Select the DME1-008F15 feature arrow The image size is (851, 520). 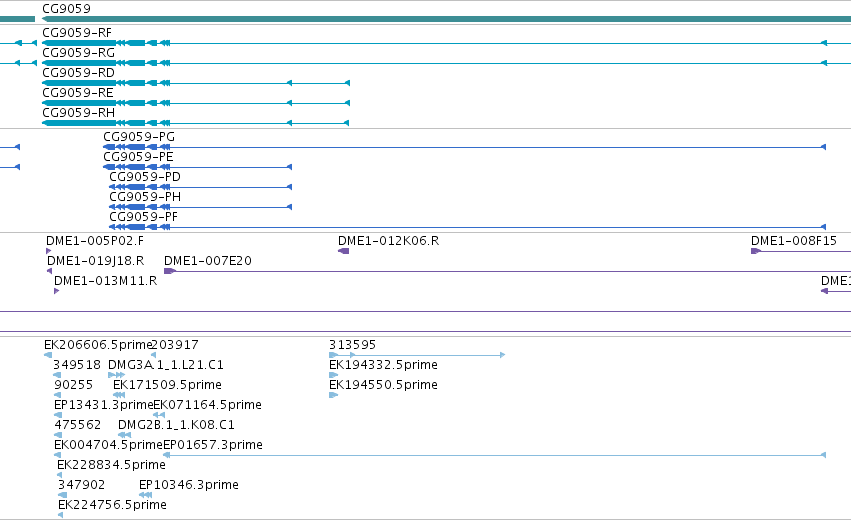click(756, 251)
